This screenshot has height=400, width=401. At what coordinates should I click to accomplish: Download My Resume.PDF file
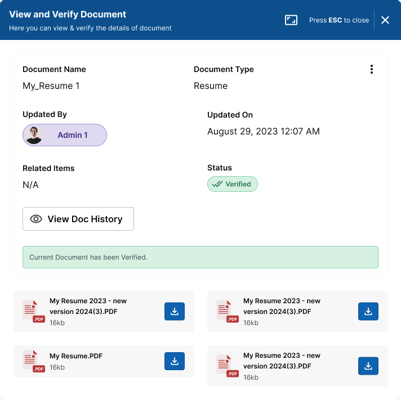174,361
